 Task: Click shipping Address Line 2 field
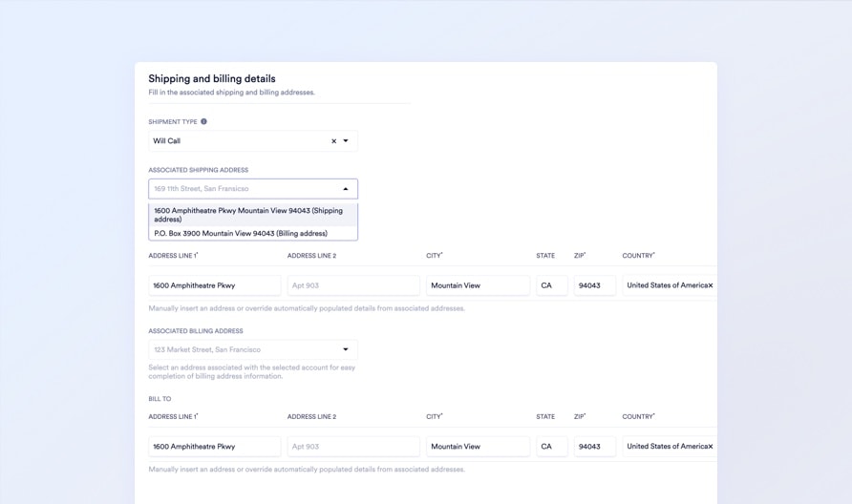pyautogui.click(x=353, y=285)
